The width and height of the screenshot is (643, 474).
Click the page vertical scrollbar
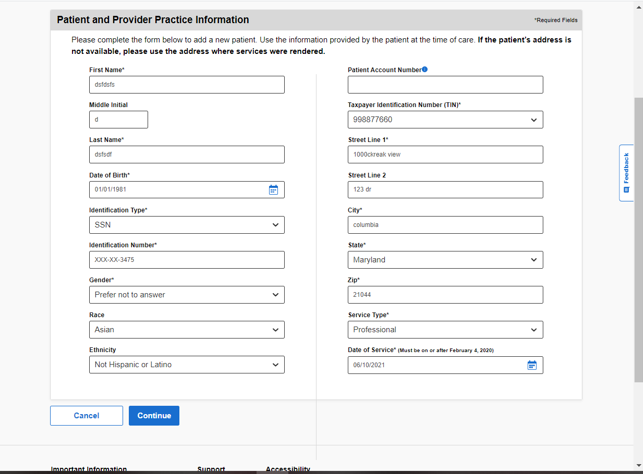(x=638, y=200)
